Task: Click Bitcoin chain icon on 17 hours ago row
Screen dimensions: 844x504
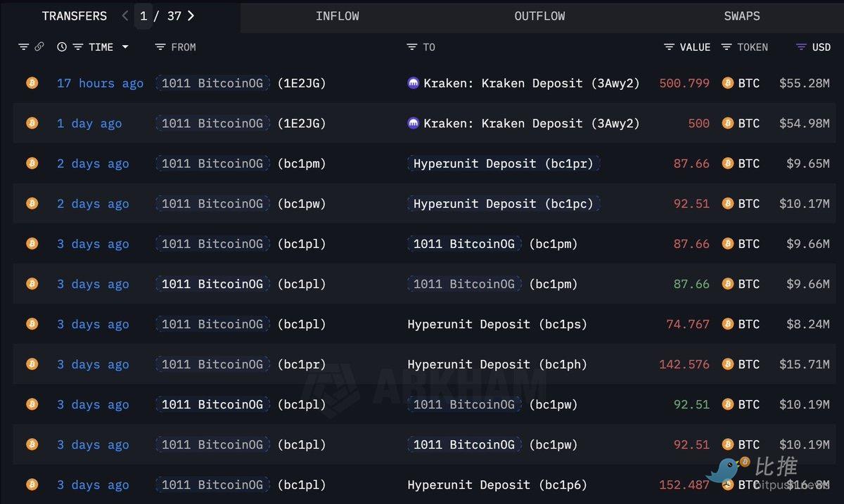Action: coord(32,83)
